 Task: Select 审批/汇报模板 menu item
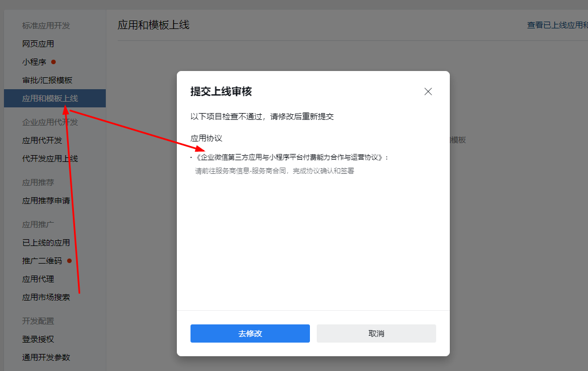click(47, 80)
